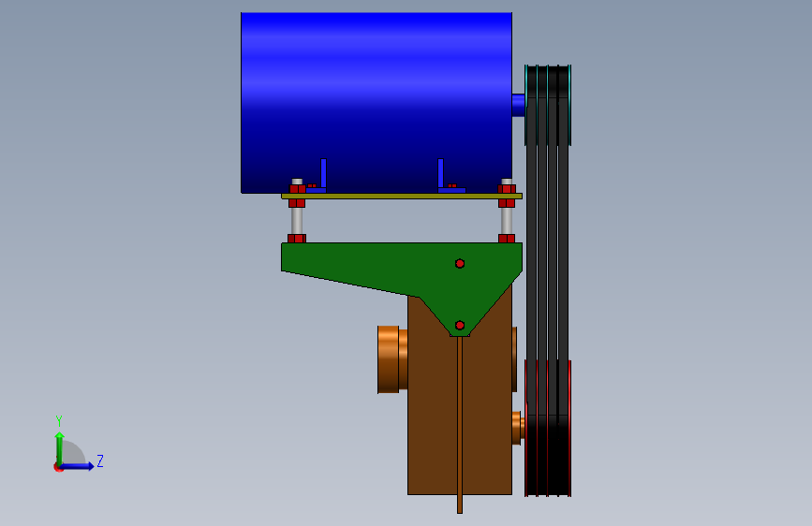812x526 pixels.
Task: Click the green Y axis of triad
Action: [x=60, y=447]
